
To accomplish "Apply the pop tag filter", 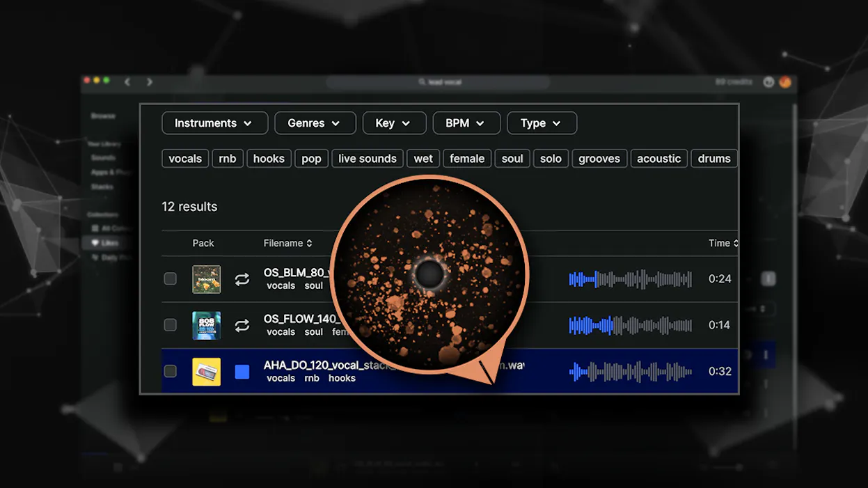I will tap(311, 159).
